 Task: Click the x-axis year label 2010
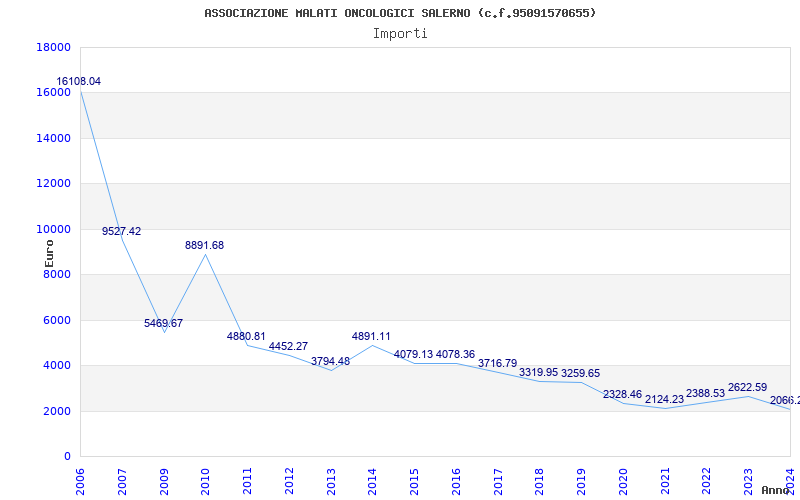[x=206, y=482]
